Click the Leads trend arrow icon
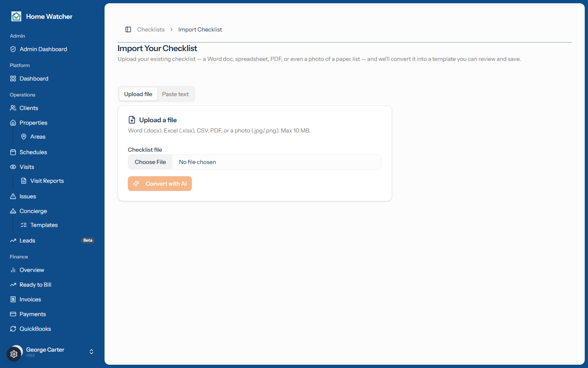The image size is (588, 368). 13,240
